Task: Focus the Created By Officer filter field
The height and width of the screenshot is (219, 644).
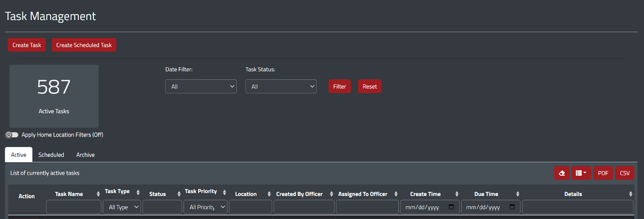Action: 304,207
